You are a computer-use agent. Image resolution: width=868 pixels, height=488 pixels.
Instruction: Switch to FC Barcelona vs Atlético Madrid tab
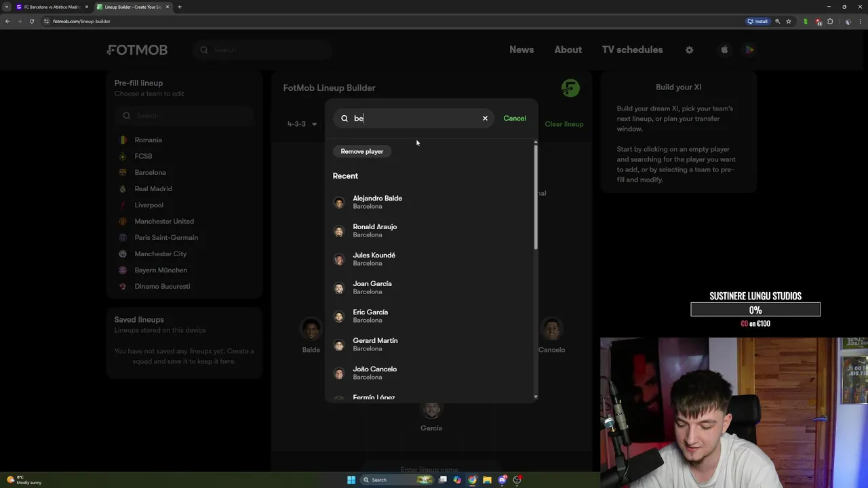point(52,7)
